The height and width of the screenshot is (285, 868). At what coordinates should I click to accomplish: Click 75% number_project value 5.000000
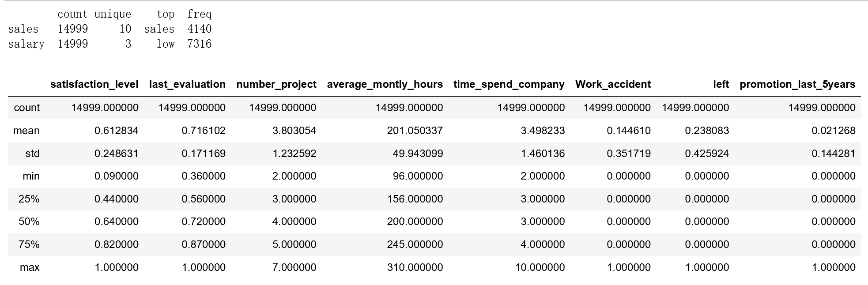pyautogui.click(x=294, y=244)
